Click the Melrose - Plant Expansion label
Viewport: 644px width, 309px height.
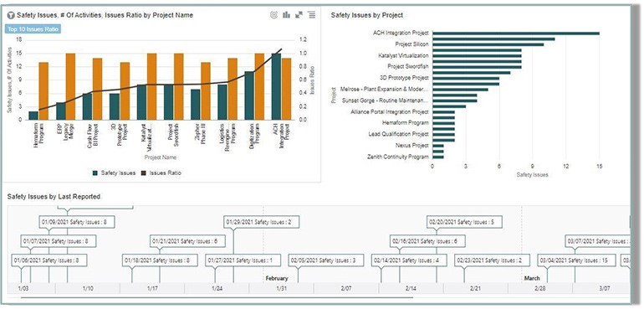385,90
